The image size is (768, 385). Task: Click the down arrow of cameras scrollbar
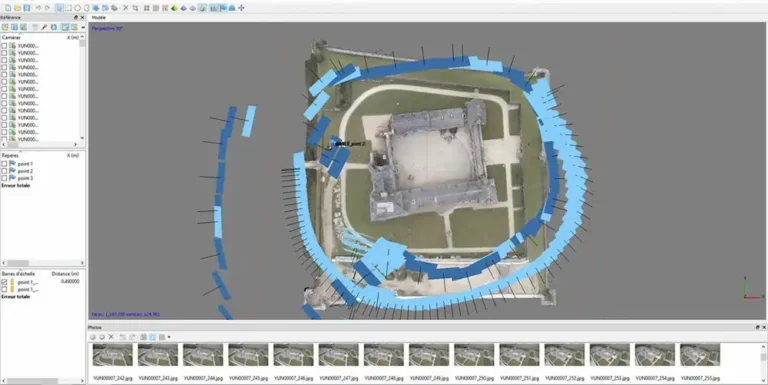pyautogui.click(x=82, y=139)
